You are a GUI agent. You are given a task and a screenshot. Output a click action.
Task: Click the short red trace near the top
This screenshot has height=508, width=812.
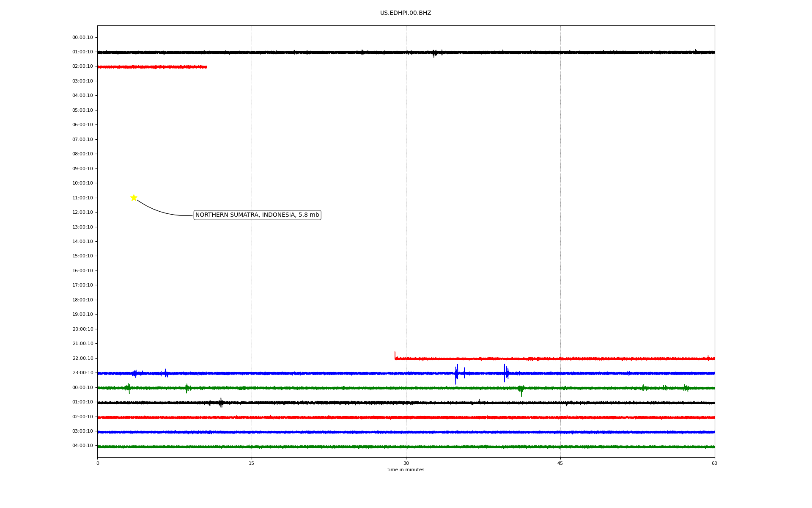tap(152, 67)
